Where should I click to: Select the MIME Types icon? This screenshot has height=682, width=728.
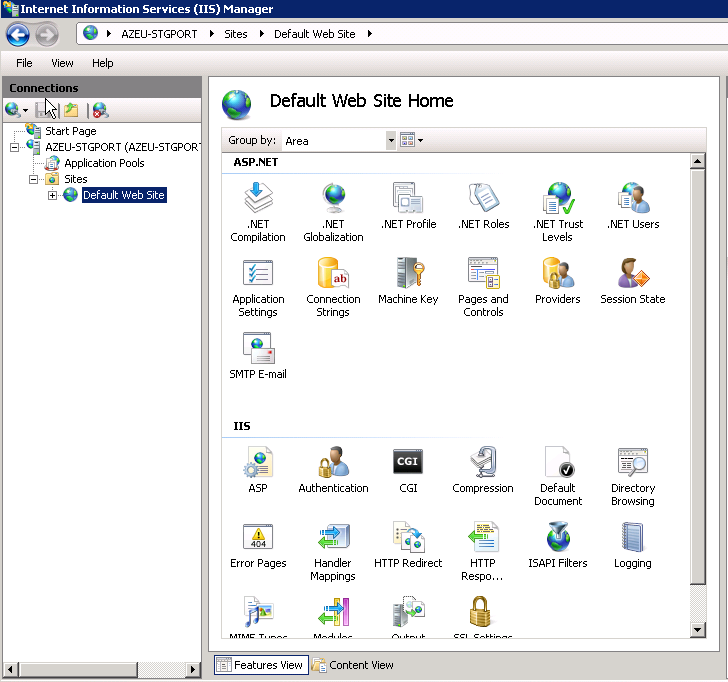coord(258,611)
